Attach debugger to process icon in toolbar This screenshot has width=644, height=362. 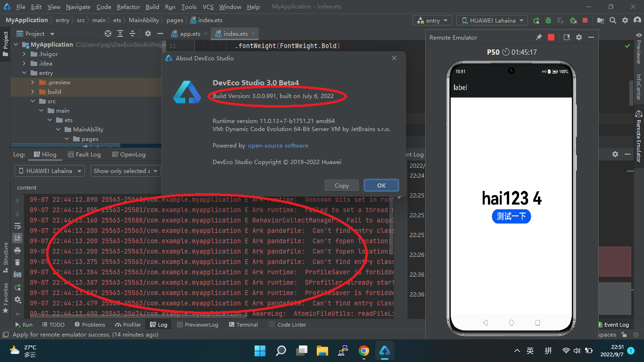click(x=573, y=20)
